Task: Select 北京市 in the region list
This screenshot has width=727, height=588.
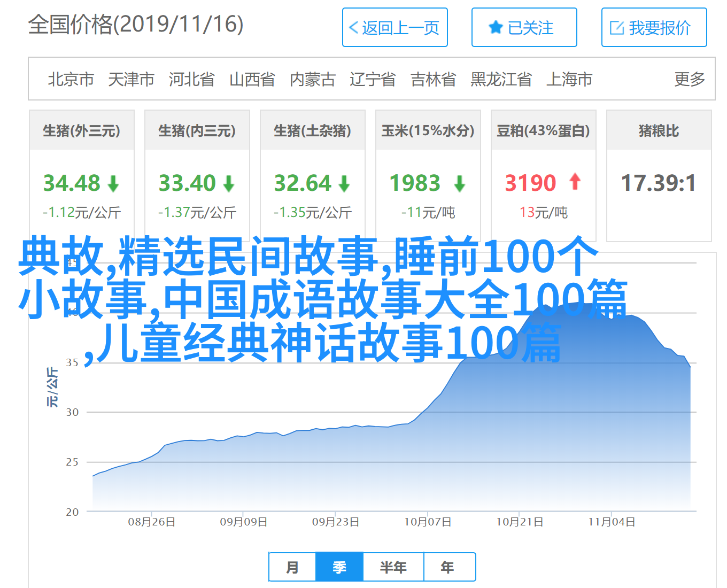Action: pyautogui.click(x=71, y=79)
